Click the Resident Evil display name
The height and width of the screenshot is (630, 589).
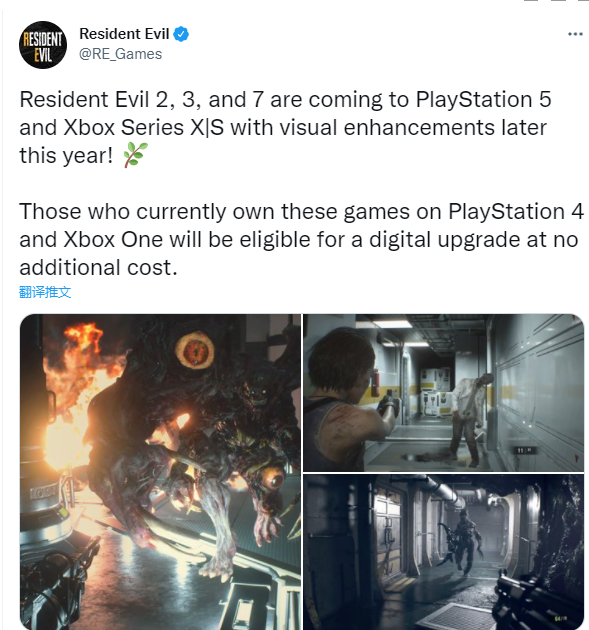[x=124, y=34]
